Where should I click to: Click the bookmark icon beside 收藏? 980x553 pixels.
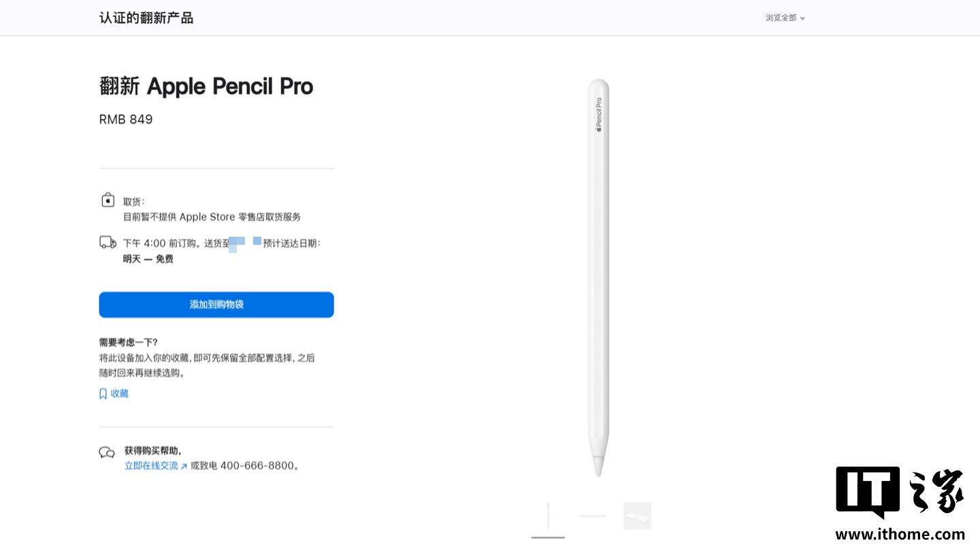coord(103,394)
